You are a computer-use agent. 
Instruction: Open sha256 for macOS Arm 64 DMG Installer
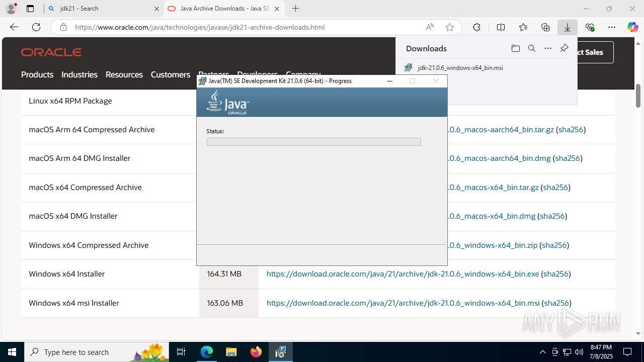[x=568, y=158]
